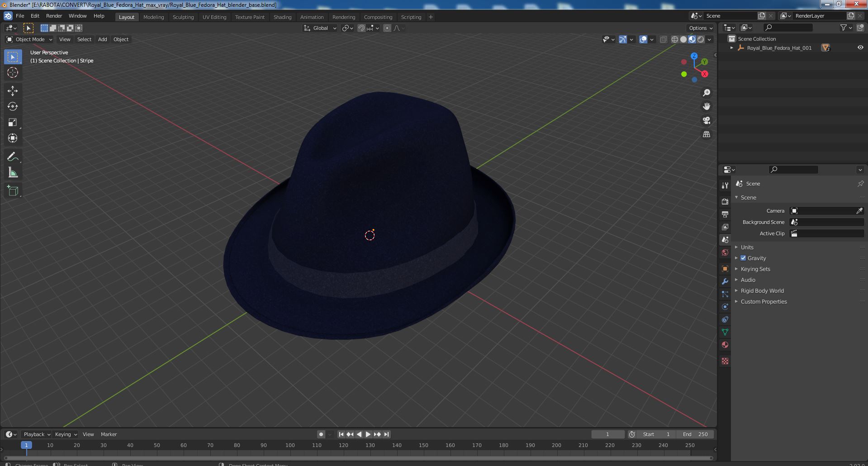Screen dimensions: 868x466
Task: Switch to the Shading workspace tab
Action: click(x=282, y=17)
